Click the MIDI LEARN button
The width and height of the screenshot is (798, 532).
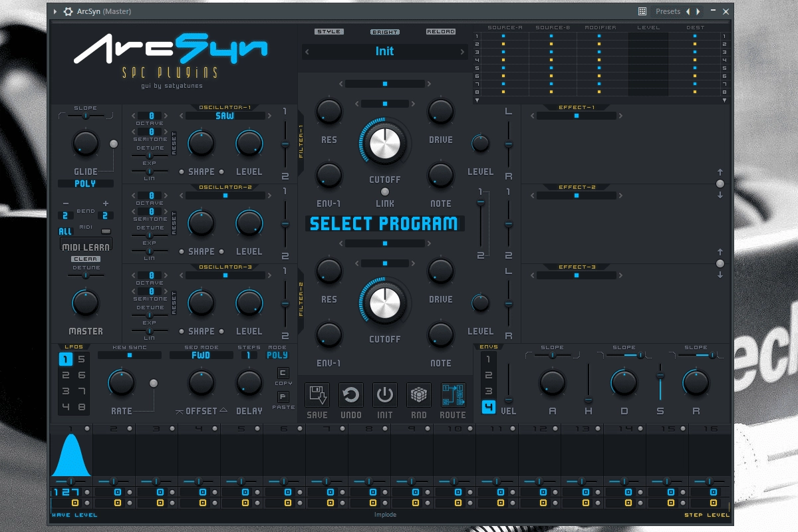[86, 246]
